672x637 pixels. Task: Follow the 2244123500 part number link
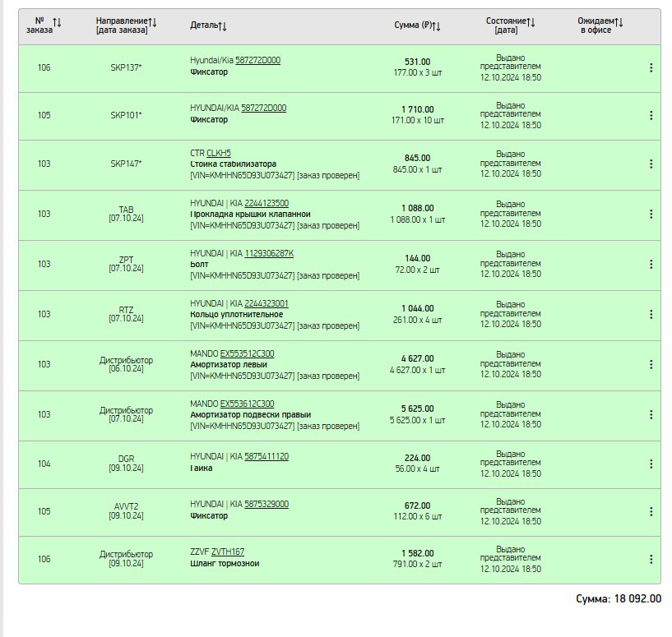266,203
